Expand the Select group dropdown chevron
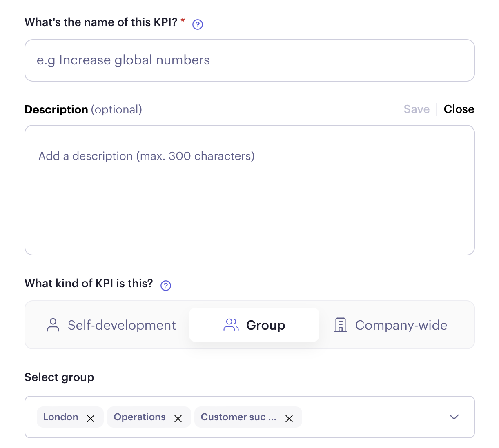The image size is (499, 448). (454, 417)
